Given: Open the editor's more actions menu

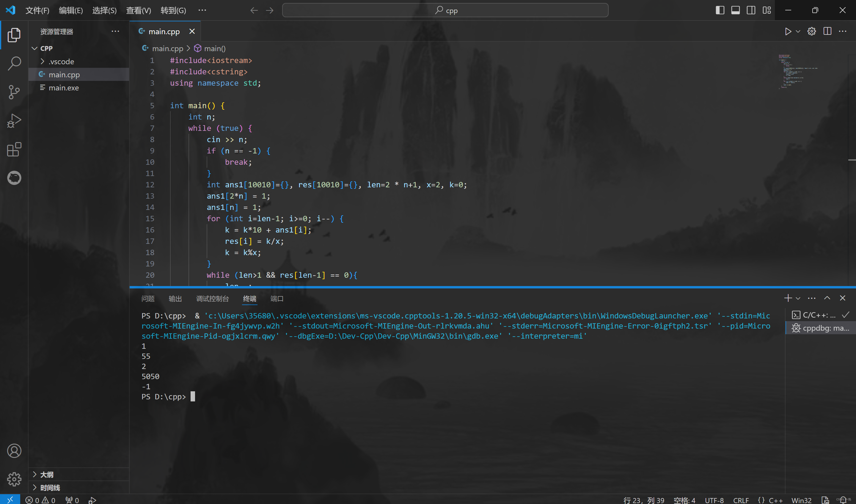Looking at the screenshot, I should coord(843,31).
